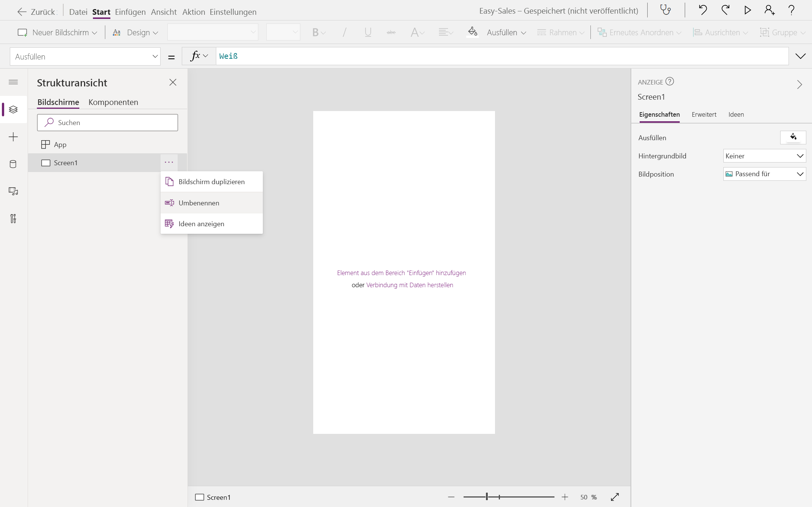Switch to the Komponenten tab
Viewport: 812px width, 507px height.
[x=113, y=102]
